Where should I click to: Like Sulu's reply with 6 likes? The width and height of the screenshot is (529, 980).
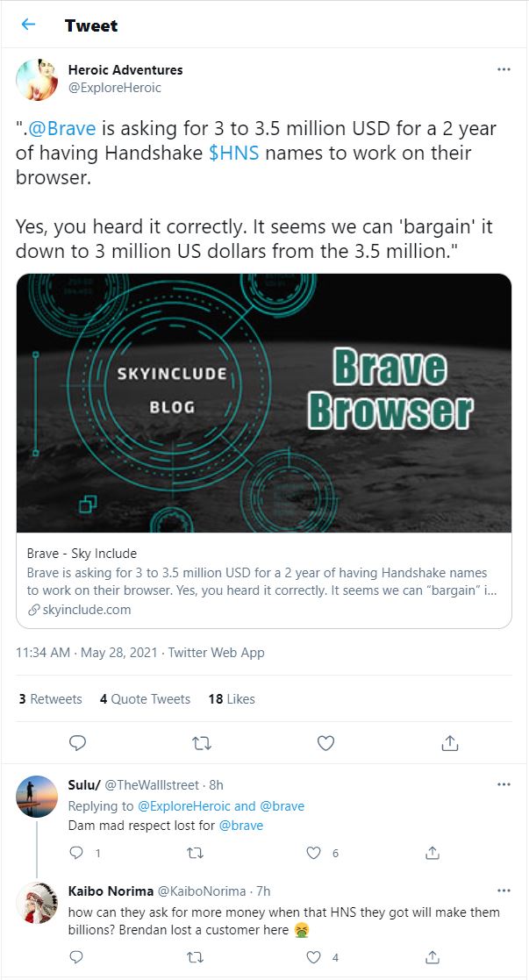pos(314,853)
